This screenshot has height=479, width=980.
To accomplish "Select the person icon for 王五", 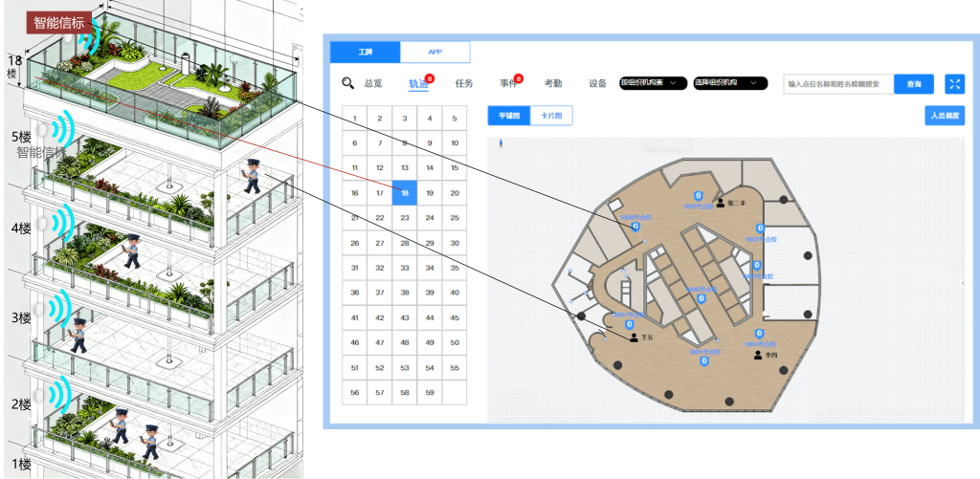I will (633, 337).
